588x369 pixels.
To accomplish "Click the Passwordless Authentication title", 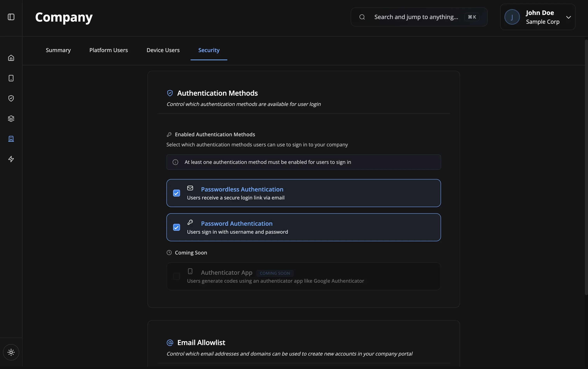I will click(x=242, y=189).
